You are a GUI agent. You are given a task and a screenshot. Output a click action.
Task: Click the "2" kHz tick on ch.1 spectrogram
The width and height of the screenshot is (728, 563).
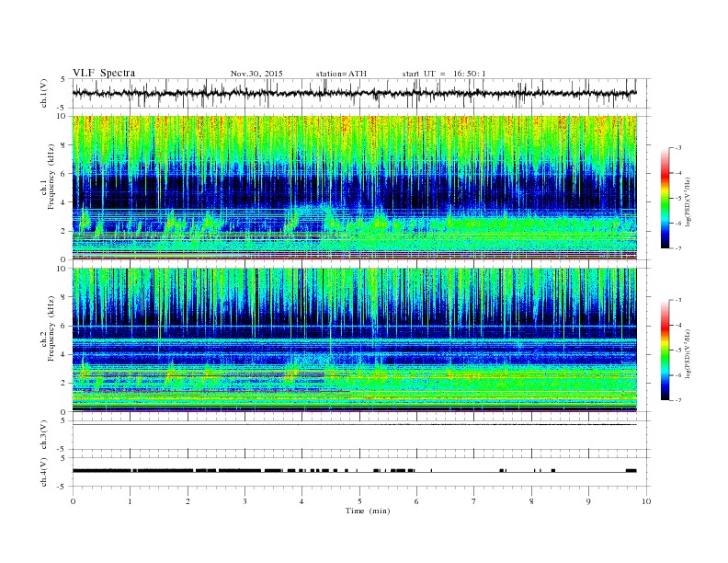(x=64, y=231)
